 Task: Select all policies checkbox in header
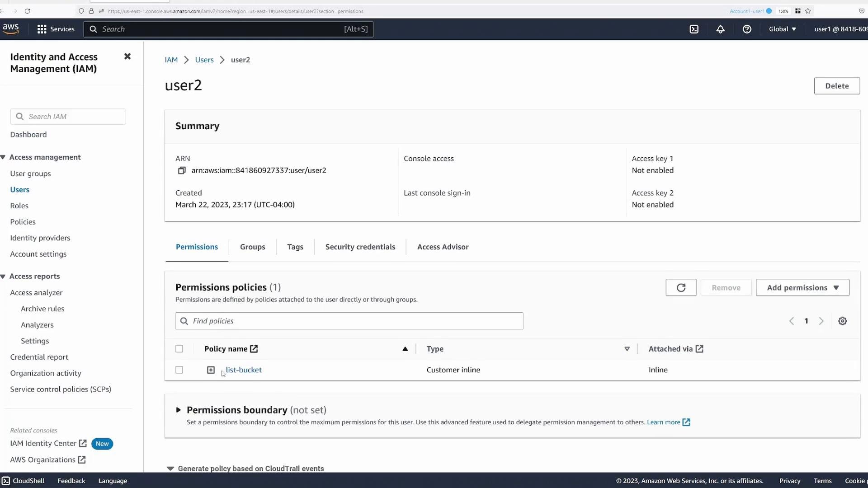click(179, 349)
